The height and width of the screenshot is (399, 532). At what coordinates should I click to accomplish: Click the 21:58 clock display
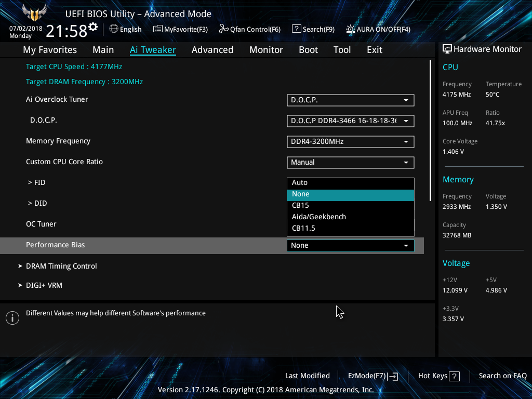coord(66,31)
